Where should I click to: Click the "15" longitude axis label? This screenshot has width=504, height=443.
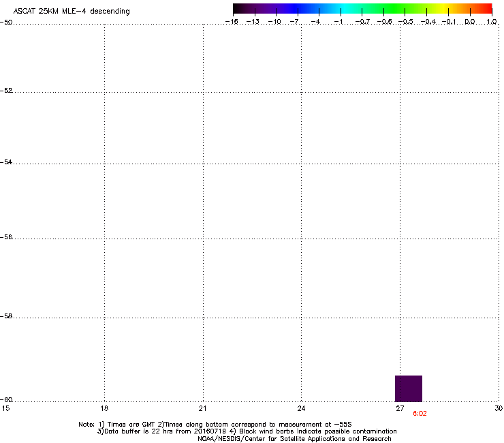click(x=5, y=408)
